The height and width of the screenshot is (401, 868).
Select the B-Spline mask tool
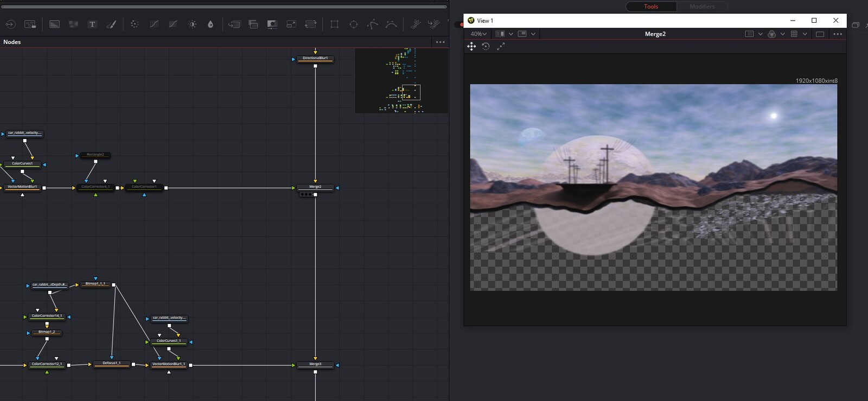(x=391, y=24)
